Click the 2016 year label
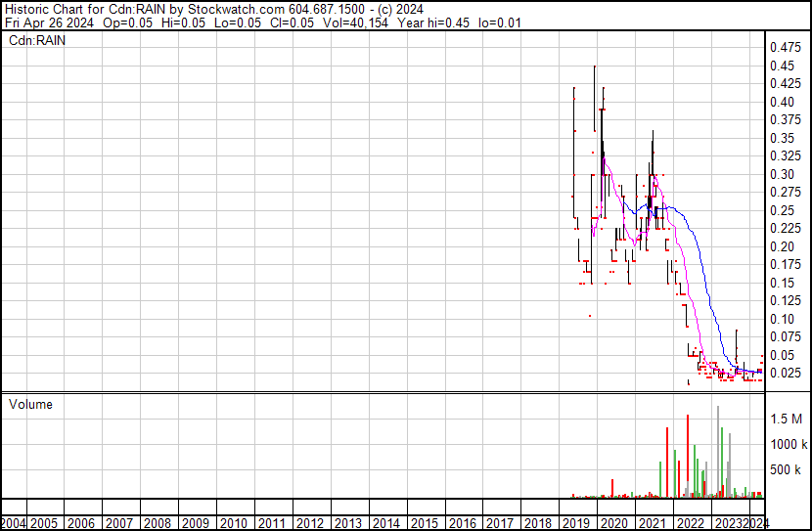812x531 pixels. click(x=462, y=523)
